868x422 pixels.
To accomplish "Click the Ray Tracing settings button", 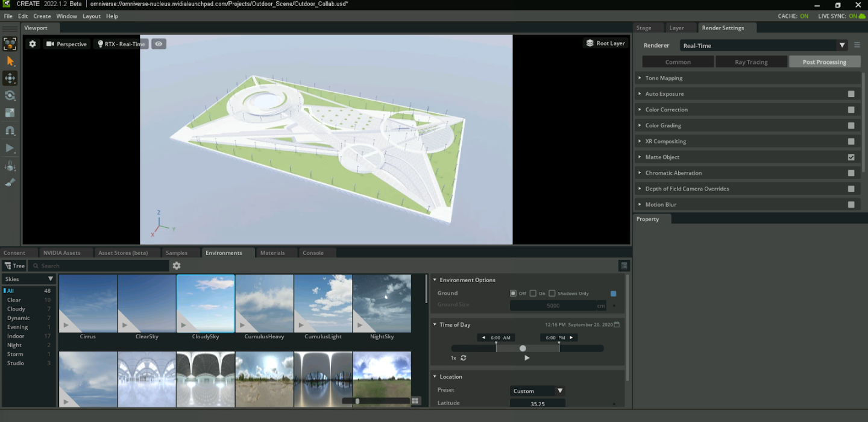I will pyautogui.click(x=751, y=62).
